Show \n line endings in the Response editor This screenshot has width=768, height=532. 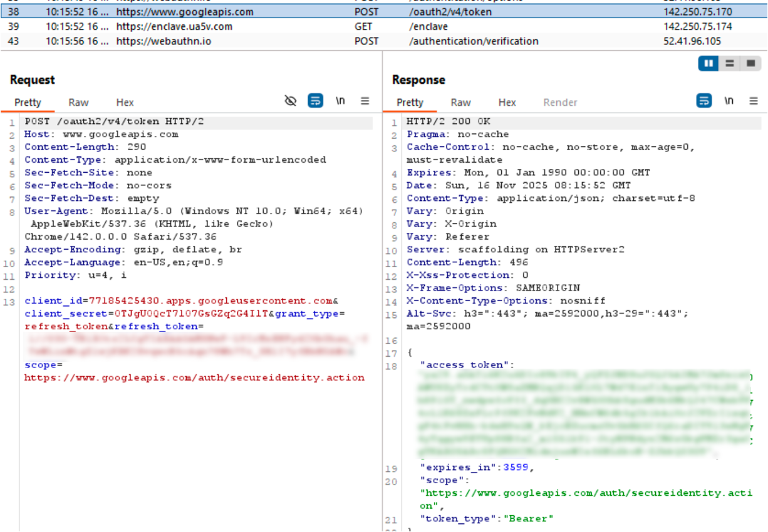coord(730,100)
